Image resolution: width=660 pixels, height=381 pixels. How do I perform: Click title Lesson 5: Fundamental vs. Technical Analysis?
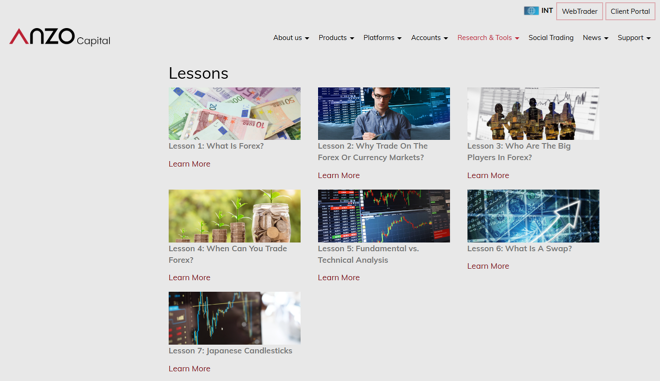pyautogui.click(x=368, y=254)
